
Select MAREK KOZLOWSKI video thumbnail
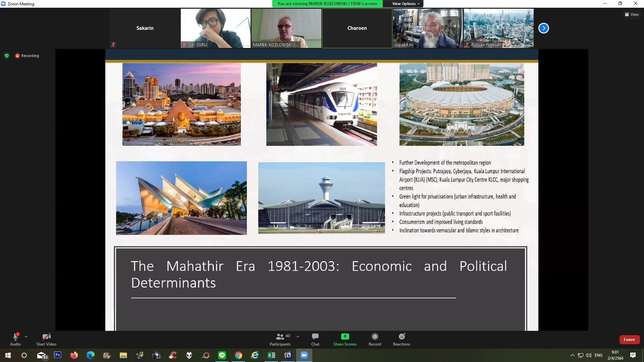click(286, 28)
